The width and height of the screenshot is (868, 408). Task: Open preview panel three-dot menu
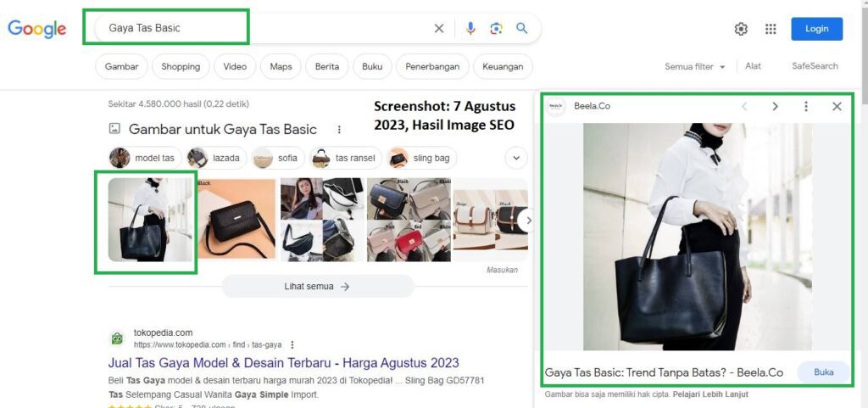click(x=806, y=106)
